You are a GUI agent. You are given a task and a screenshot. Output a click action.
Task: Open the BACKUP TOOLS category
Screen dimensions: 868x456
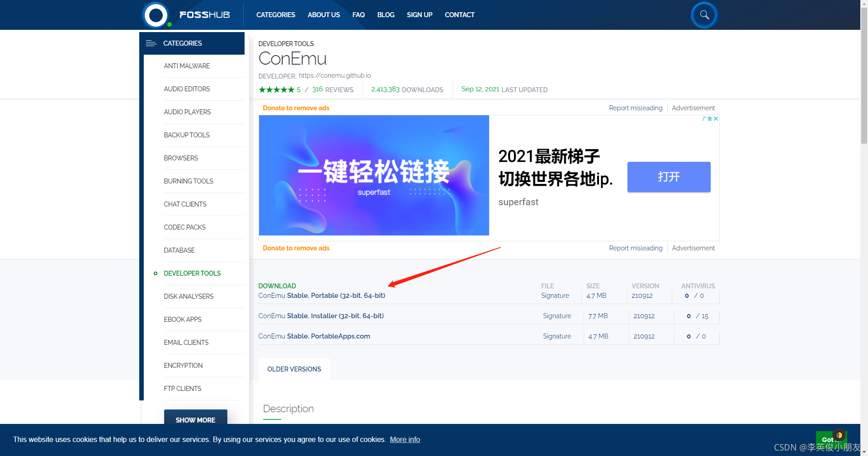click(x=187, y=135)
